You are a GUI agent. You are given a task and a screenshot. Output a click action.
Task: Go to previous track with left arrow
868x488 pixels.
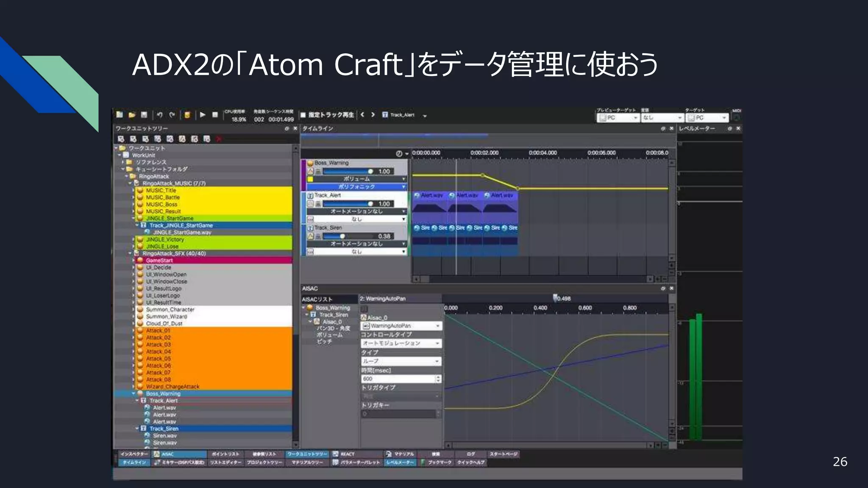click(x=362, y=114)
